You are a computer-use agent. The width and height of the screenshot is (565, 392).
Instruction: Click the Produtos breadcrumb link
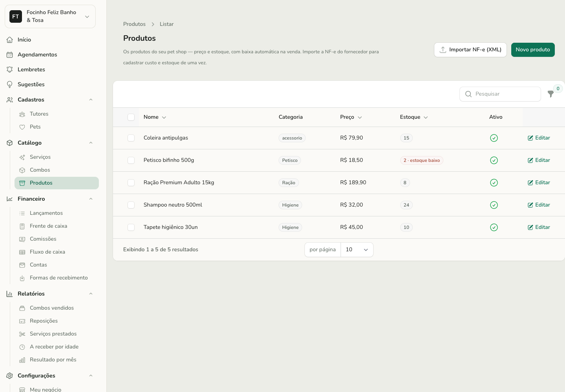pos(134,24)
